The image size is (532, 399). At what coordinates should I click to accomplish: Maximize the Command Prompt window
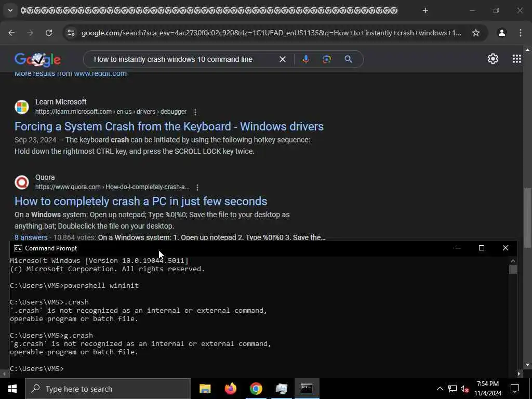pyautogui.click(x=482, y=248)
